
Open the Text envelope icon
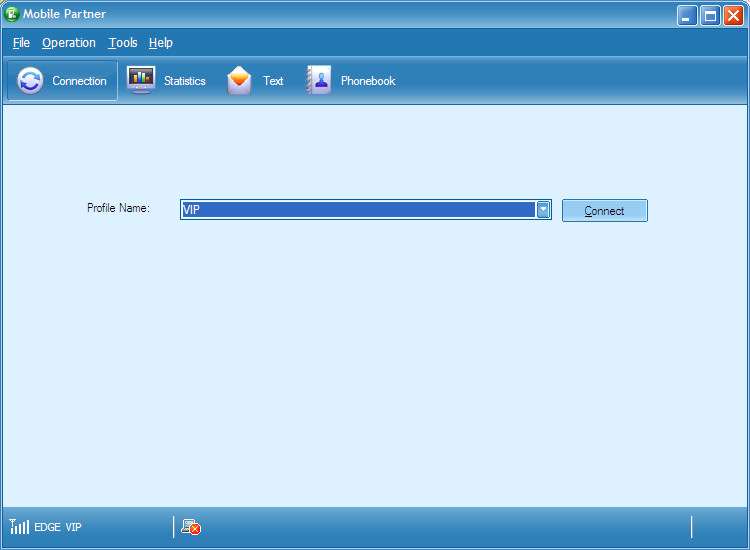(239, 80)
